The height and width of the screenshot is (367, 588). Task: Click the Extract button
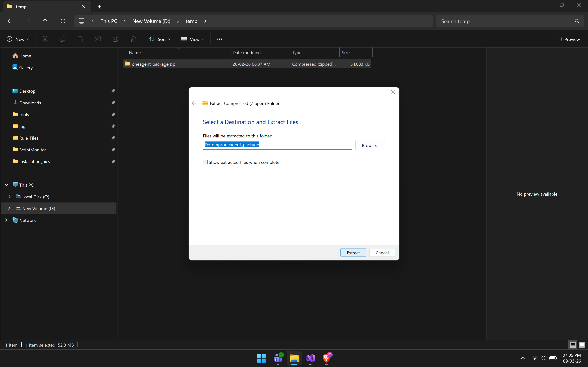click(353, 253)
